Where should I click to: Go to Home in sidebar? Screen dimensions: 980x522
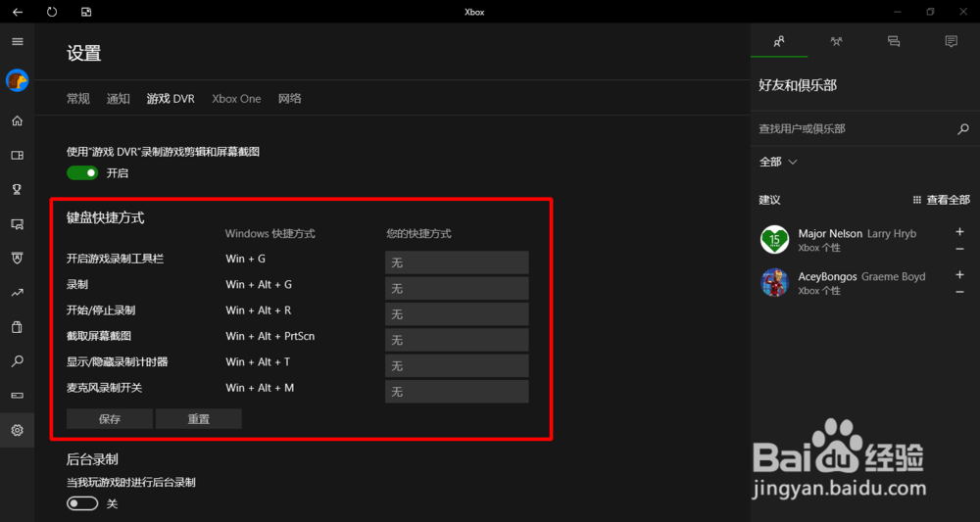18,121
